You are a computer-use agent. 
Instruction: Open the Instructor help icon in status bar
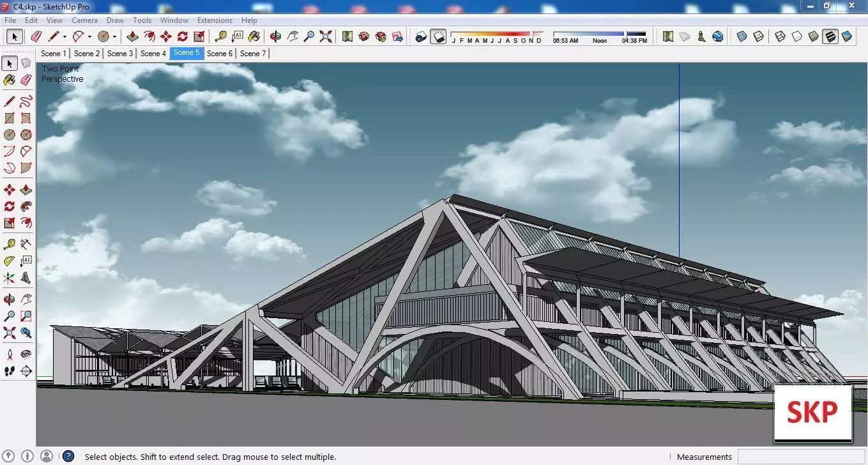coord(68,457)
